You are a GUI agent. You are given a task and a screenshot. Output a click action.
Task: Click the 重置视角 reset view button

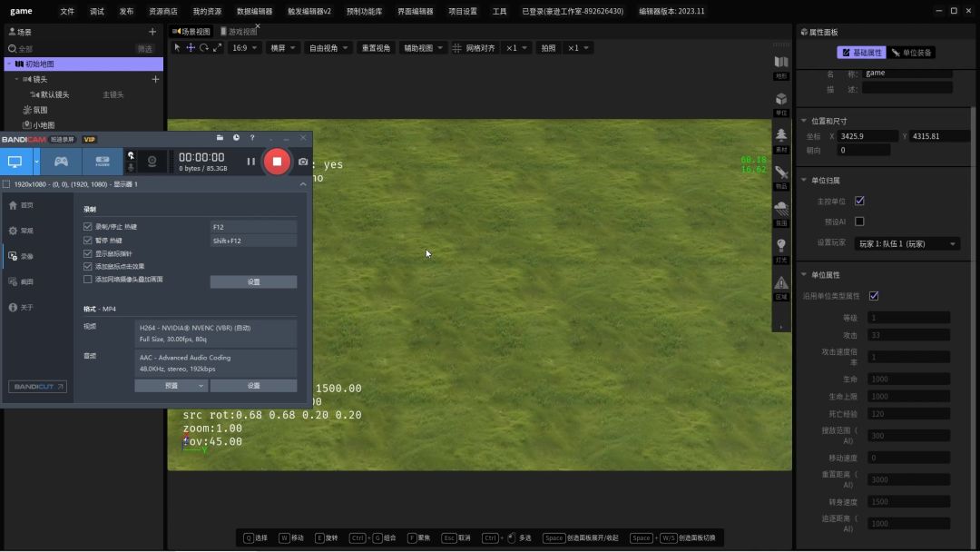pos(376,48)
